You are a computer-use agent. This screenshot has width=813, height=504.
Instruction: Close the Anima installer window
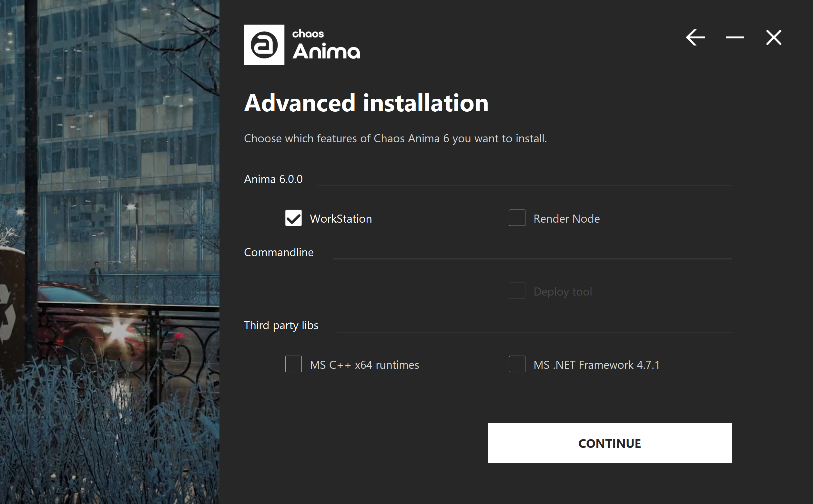coord(774,37)
